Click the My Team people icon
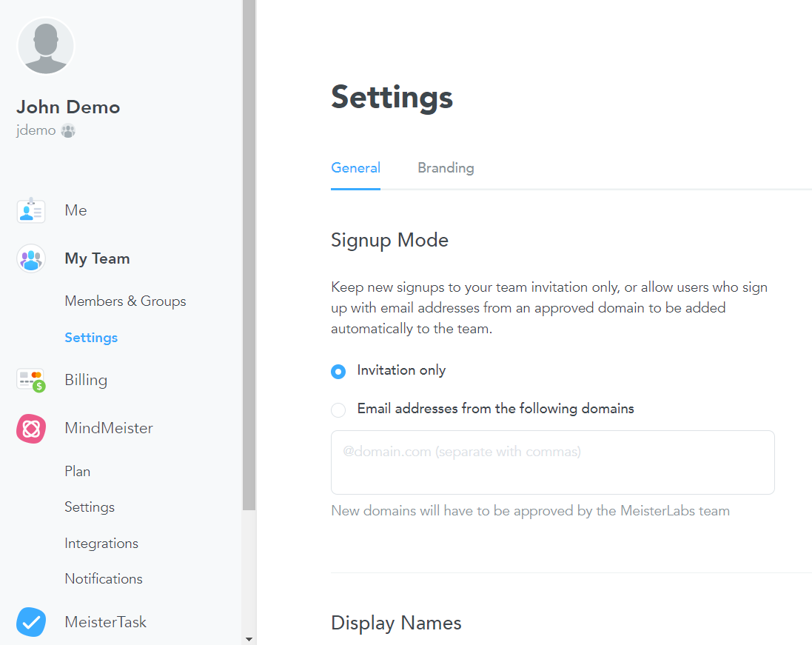The image size is (812, 645). point(31,258)
